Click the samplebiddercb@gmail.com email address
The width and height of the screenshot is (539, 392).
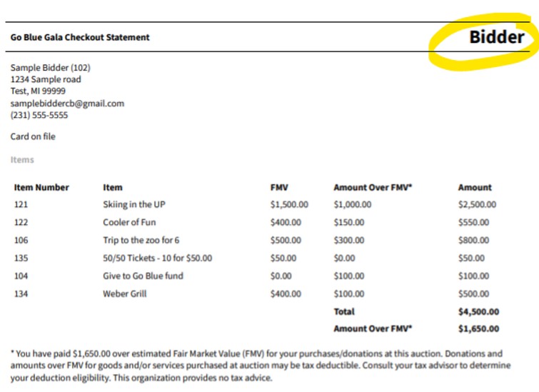pos(67,104)
